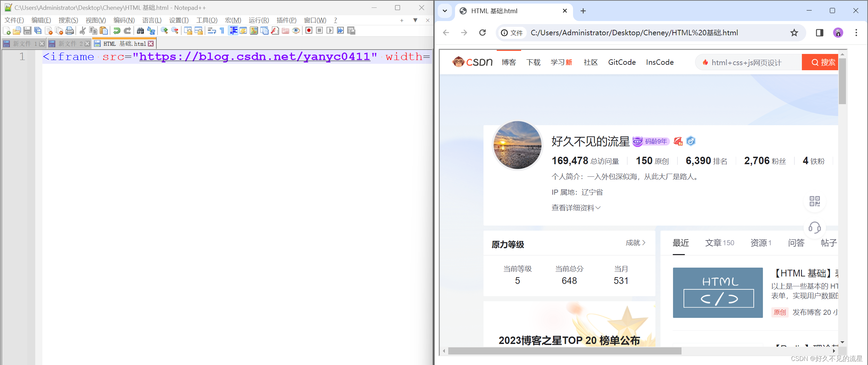The width and height of the screenshot is (868, 365).
Task: Click the Save All icon in Notepad++
Action: [38, 31]
